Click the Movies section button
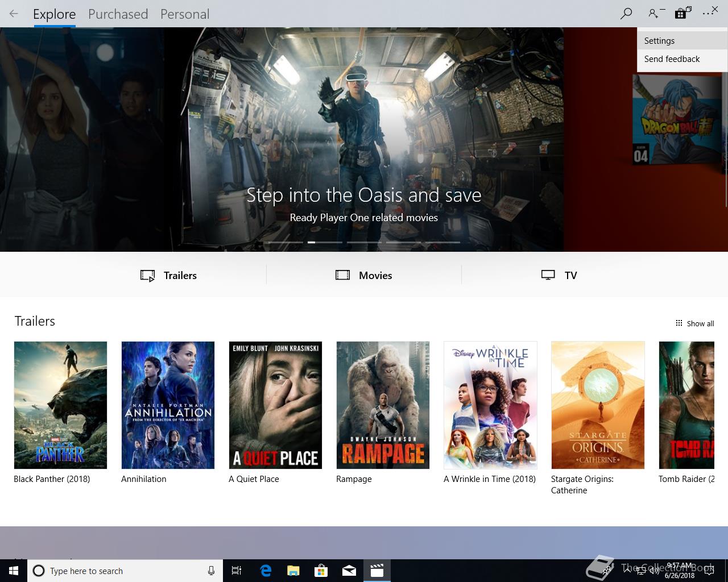 364,275
